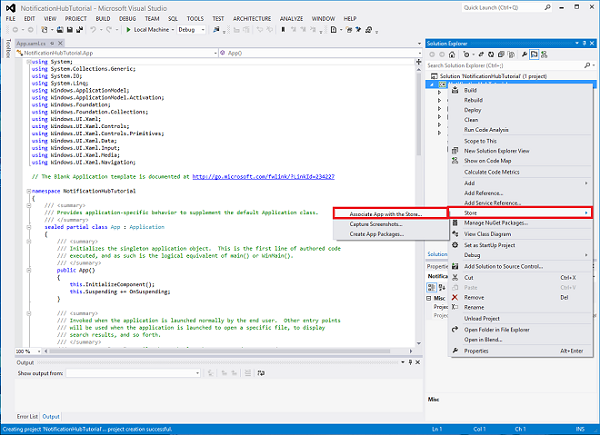Switch to the Output tab at bottom
Screen dimensions: 600x435
point(51,416)
